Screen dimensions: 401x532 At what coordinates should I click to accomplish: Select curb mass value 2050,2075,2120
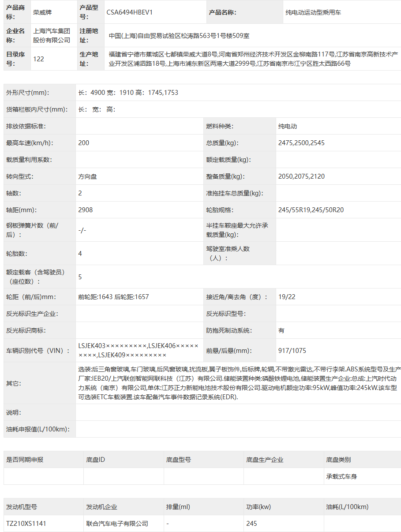click(x=302, y=176)
